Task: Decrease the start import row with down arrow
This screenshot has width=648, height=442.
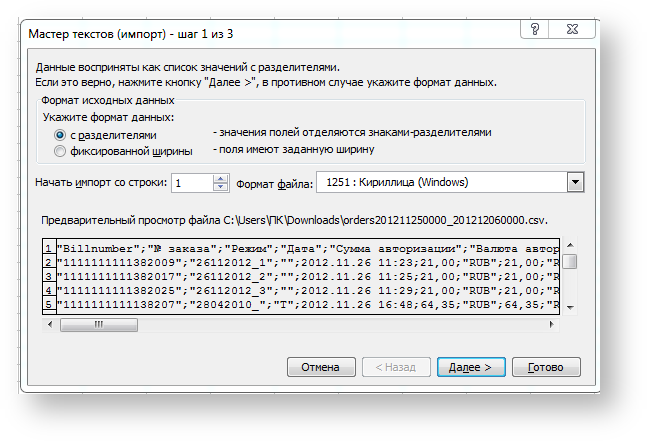Action: [x=220, y=188]
